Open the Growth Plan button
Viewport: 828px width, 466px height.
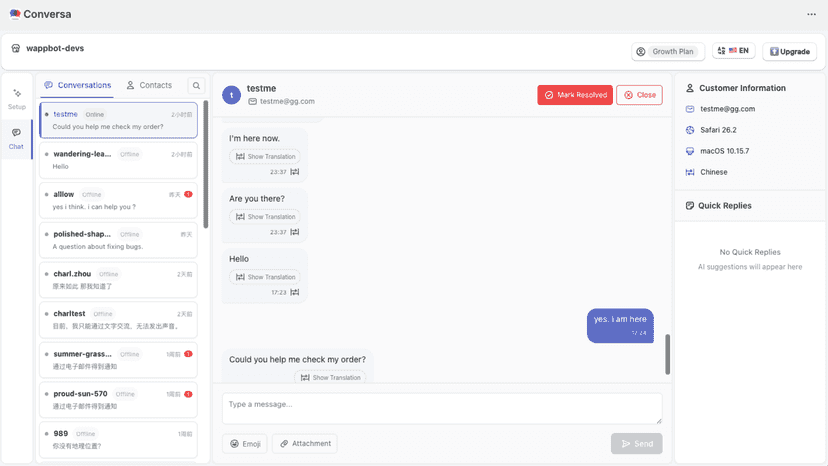point(667,51)
